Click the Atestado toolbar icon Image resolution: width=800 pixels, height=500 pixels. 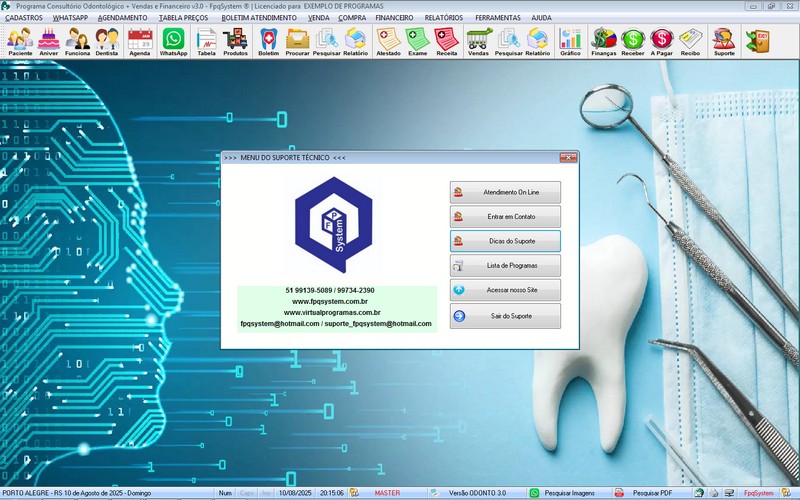[388, 41]
